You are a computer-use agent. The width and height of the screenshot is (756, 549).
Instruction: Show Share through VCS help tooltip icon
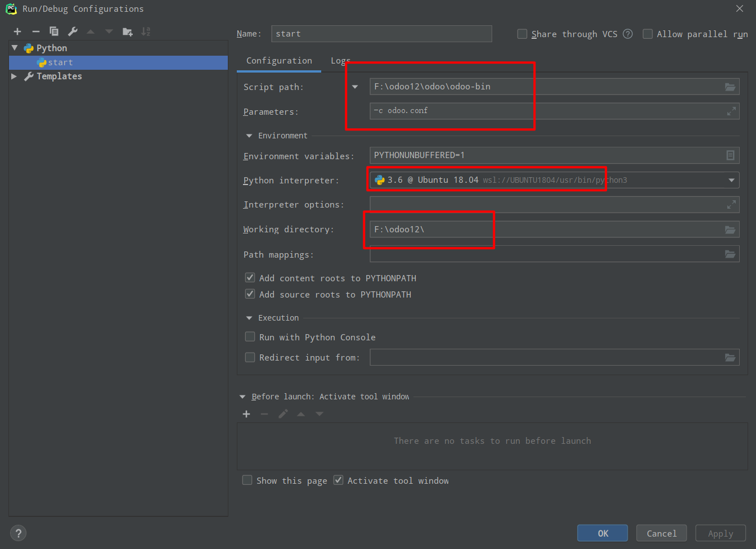coord(628,34)
